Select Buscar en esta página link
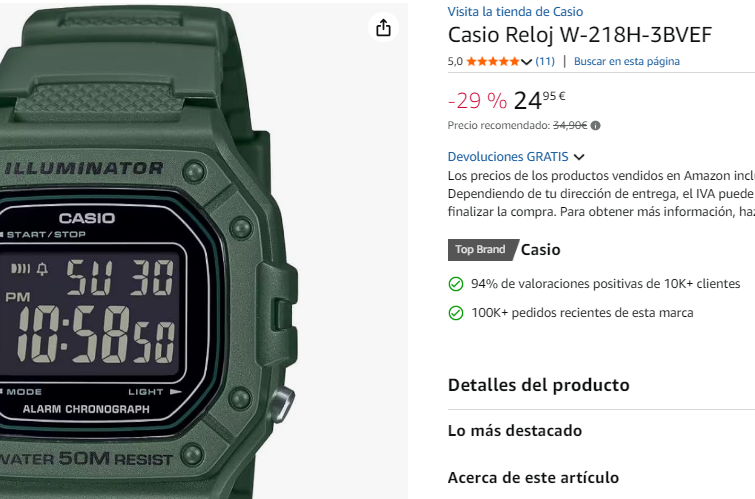 (626, 61)
